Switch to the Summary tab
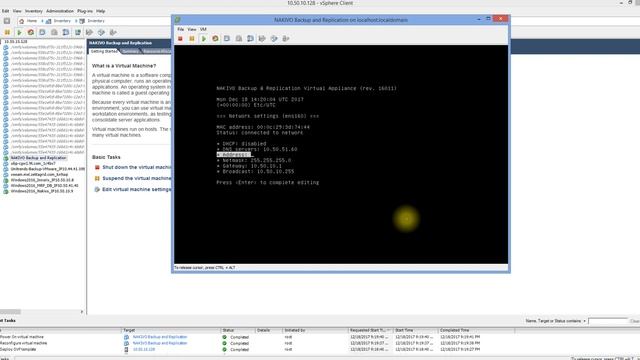The image size is (640, 360). point(131,51)
